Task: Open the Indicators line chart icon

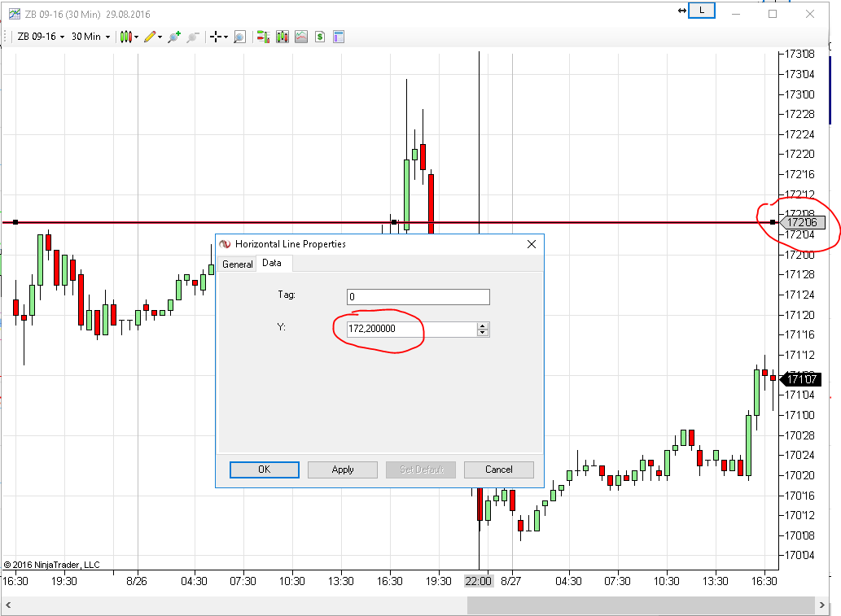Action: [x=301, y=37]
